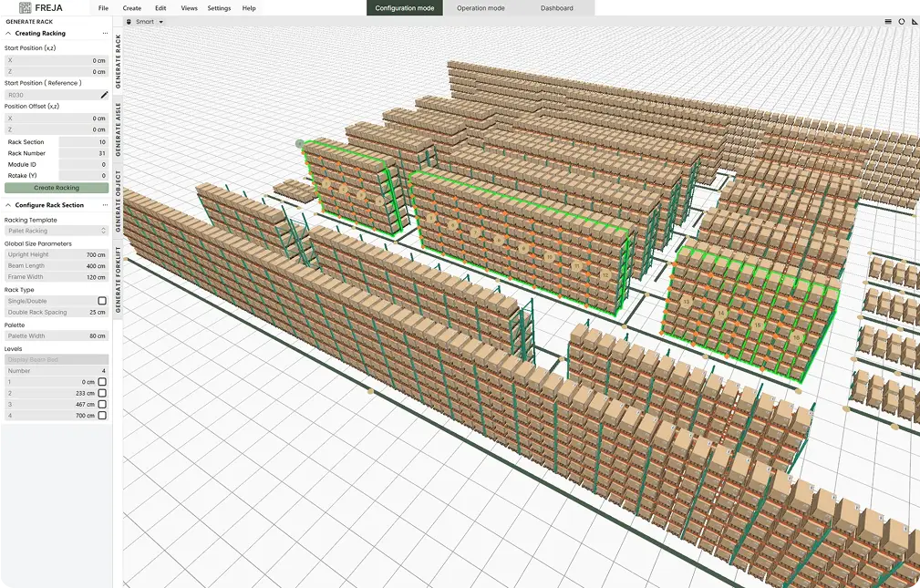Click the mouse icon beside Smart
This screenshot has width=920, height=588.
129,22
